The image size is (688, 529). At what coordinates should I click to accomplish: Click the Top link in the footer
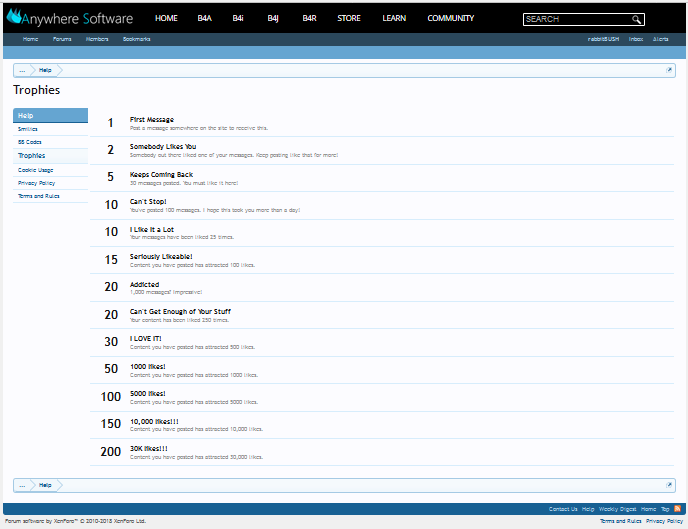point(665,509)
